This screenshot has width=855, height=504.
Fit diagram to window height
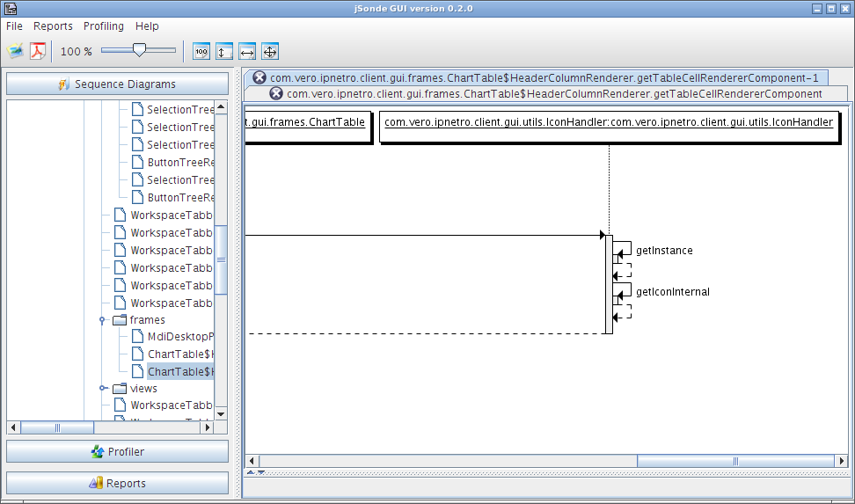[x=224, y=52]
